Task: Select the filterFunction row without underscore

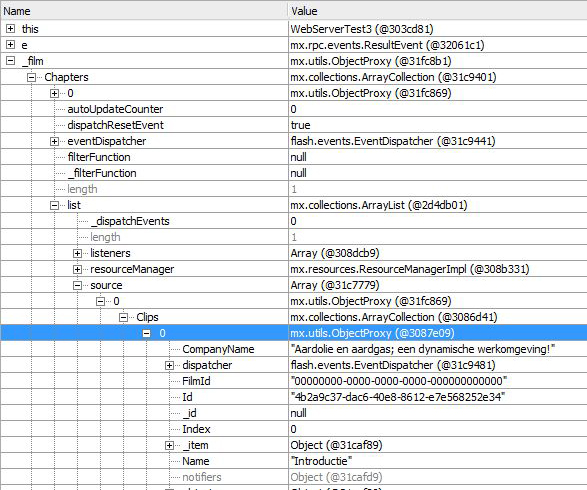Action: [x=294, y=157]
